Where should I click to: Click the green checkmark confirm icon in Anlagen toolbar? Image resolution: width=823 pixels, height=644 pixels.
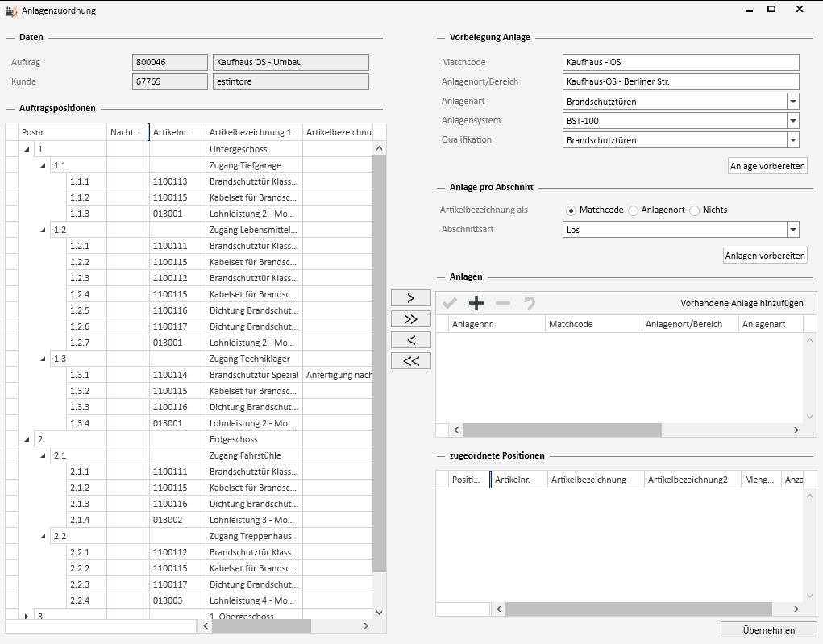[x=450, y=303]
